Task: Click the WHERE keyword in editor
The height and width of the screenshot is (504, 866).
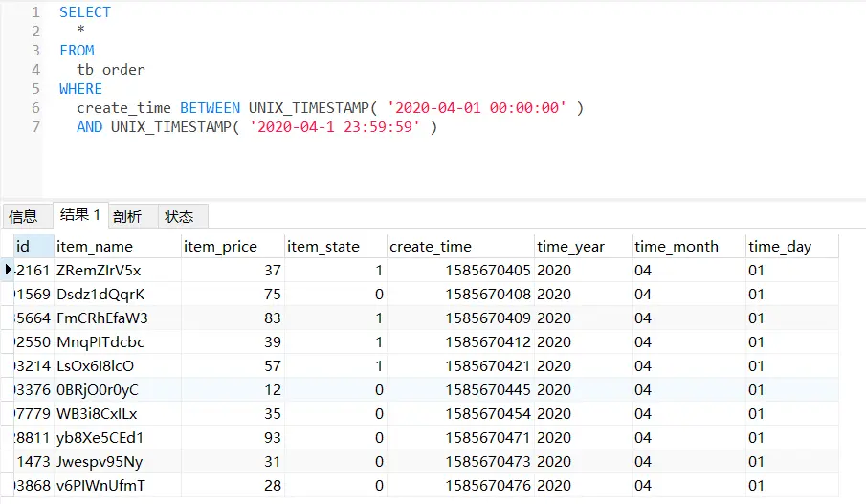Action: click(x=80, y=89)
